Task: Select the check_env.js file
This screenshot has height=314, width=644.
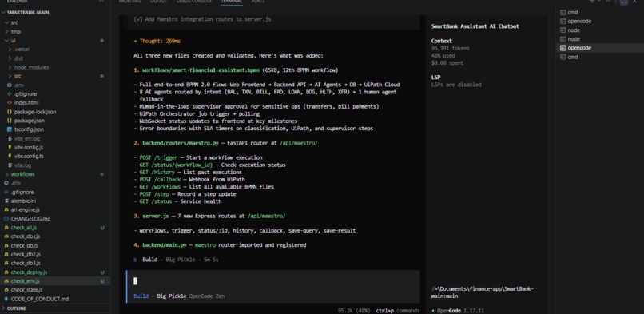Action: pos(25,281)
